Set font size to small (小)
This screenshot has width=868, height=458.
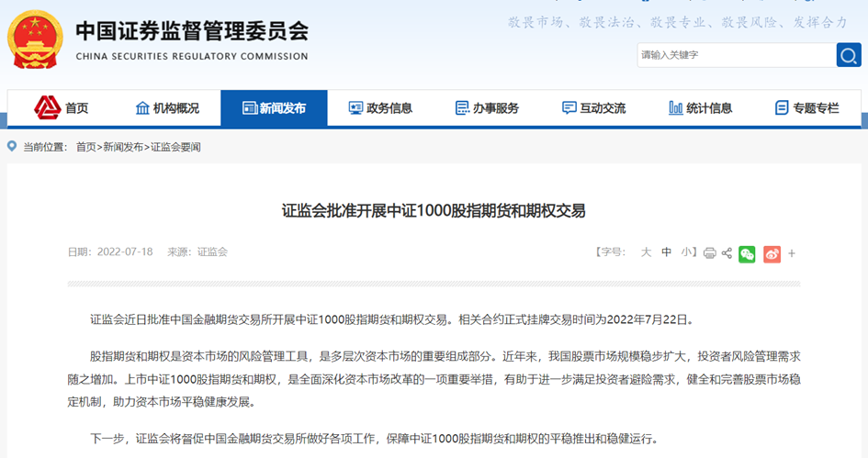[686, 252]
